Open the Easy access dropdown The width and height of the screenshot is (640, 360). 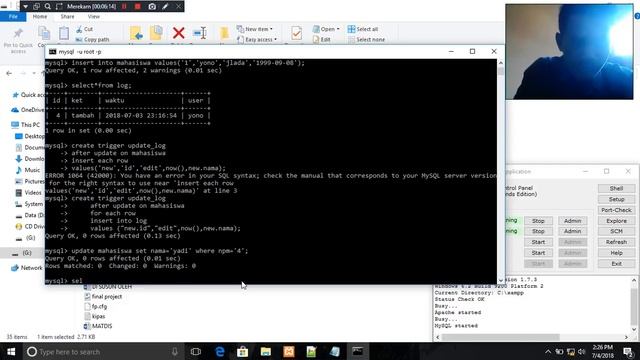(x=257, y=40)
